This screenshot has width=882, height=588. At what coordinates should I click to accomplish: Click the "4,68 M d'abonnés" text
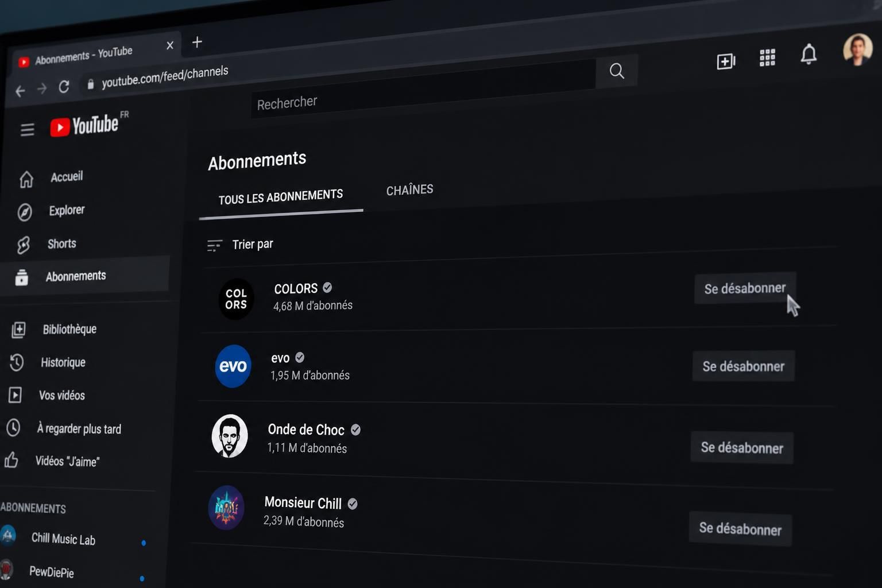[313, 305]
